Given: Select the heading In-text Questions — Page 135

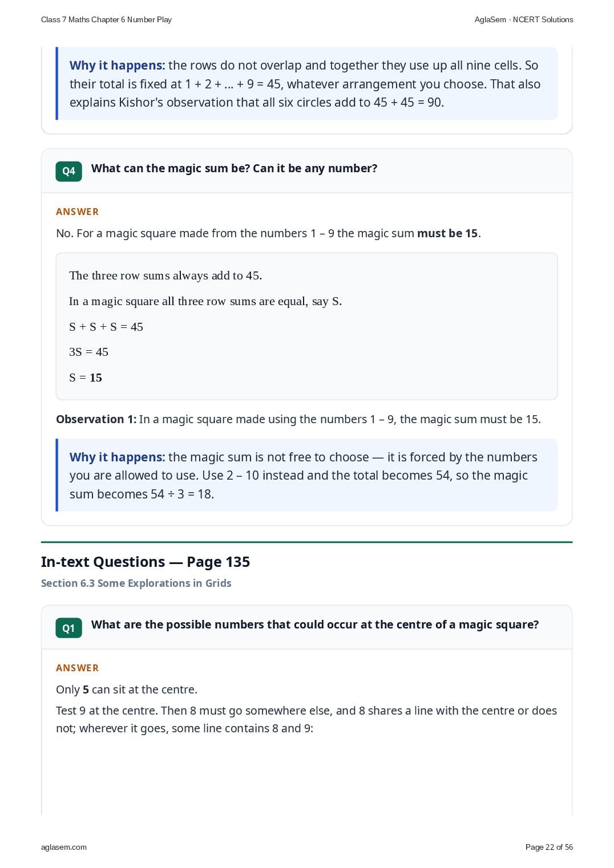Looking at the screenshot, I should tap(146, 562).
